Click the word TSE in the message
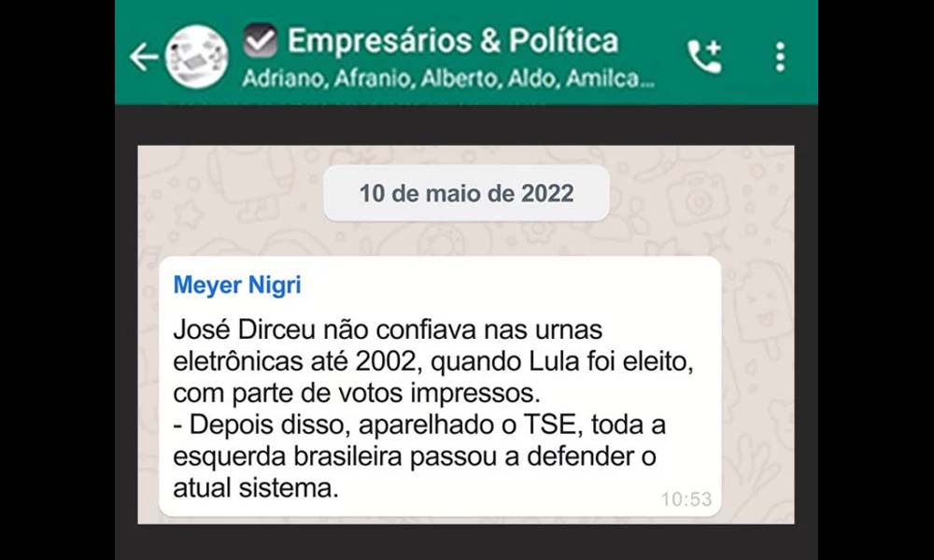This screenshot has height=560, width=934. pos(550,425)
